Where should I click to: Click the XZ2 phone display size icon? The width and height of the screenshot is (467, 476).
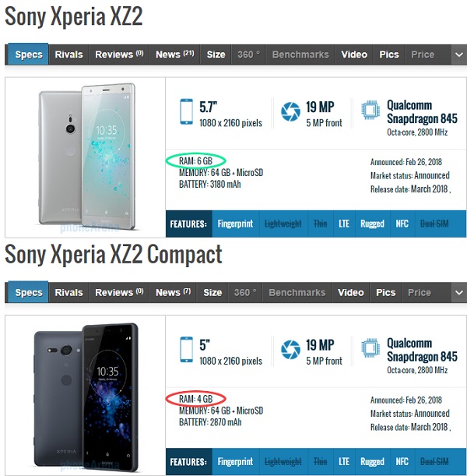coord(186,111)
